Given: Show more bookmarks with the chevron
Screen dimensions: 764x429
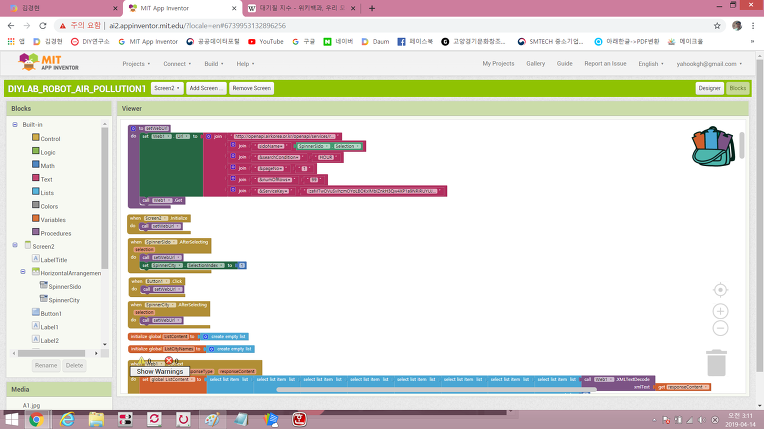Looking at the screenshot, I should [752, 41].
